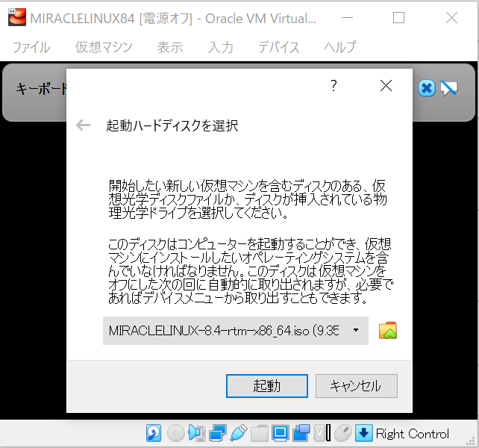Open the ヘルプ menu

(x=340, y=47)
